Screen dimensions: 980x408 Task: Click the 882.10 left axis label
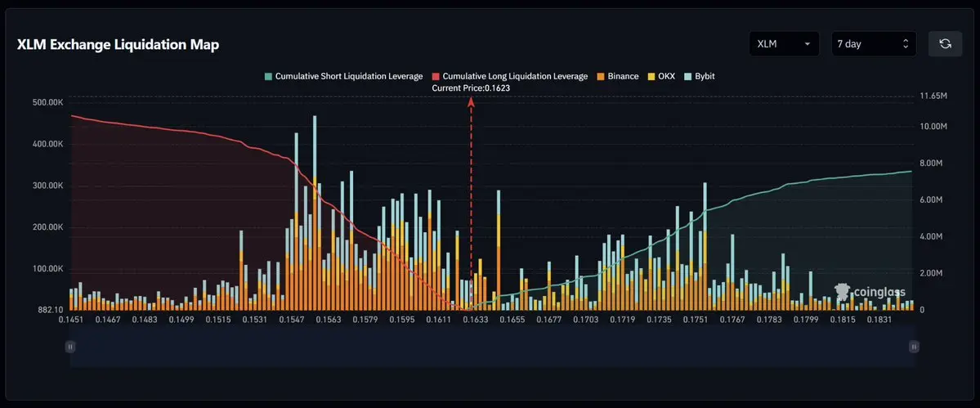click(x=51, y=311)
